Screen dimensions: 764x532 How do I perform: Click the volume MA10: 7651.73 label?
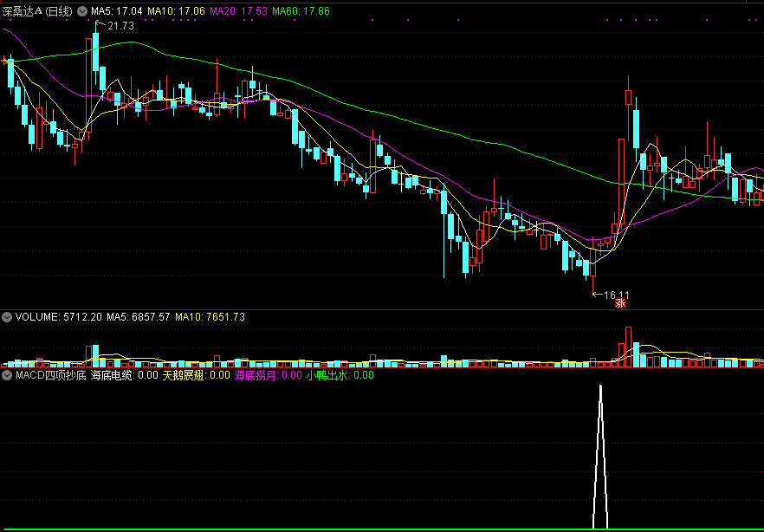[210, 318]
